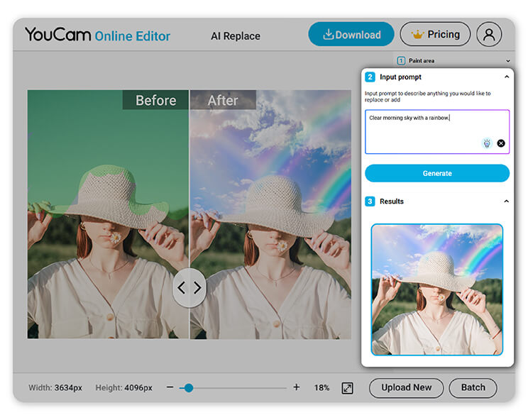Image resolution: width=528 pixels, height=420 pixels.
Task: Click the number 3 Results step badge
Action: point(370,201)
